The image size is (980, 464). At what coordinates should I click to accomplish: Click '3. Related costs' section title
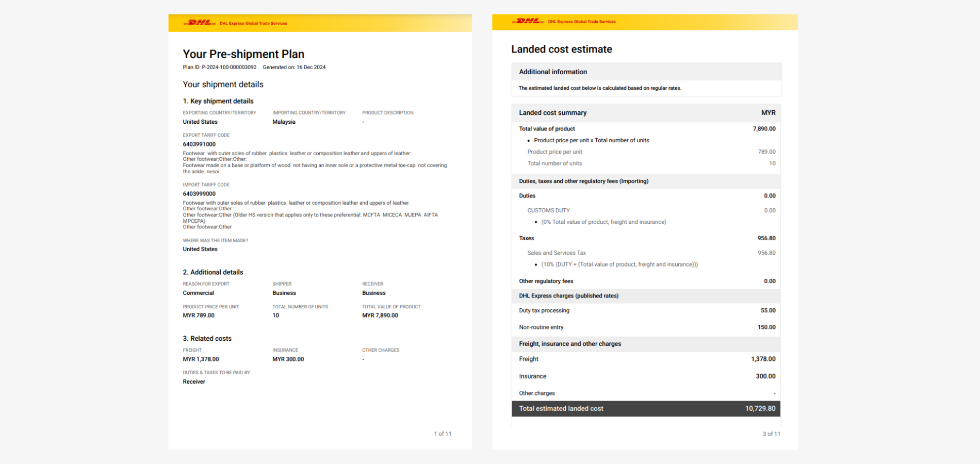point(207,339)
